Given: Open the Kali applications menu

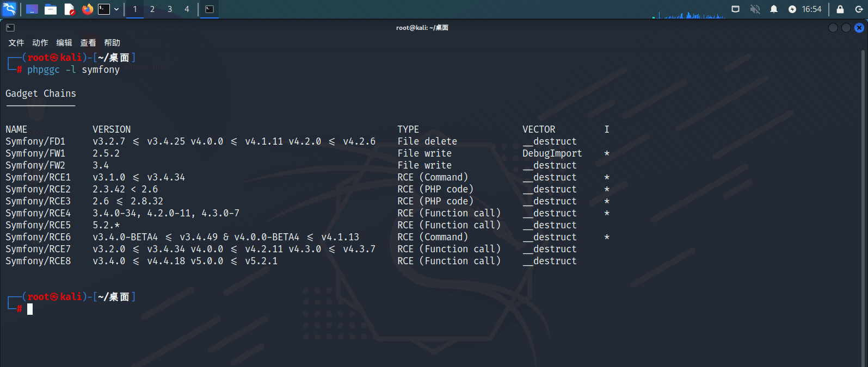Looking at the screenshot, I should 9,9.
